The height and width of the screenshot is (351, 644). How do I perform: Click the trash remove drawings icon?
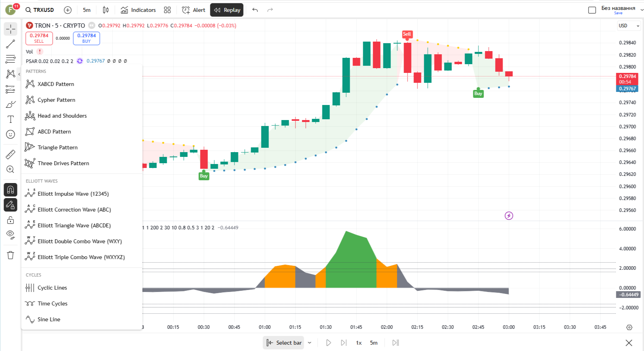[x=11, y=255]
